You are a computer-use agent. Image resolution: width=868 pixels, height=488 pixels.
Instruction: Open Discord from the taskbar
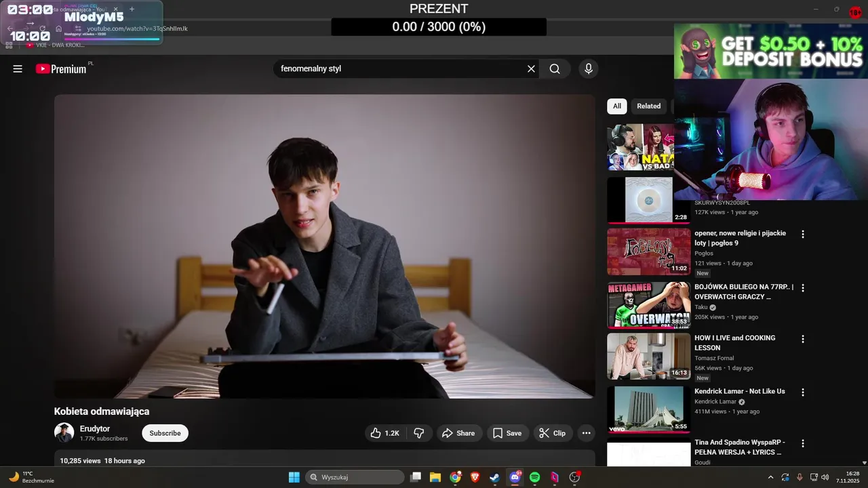[515, 477]
